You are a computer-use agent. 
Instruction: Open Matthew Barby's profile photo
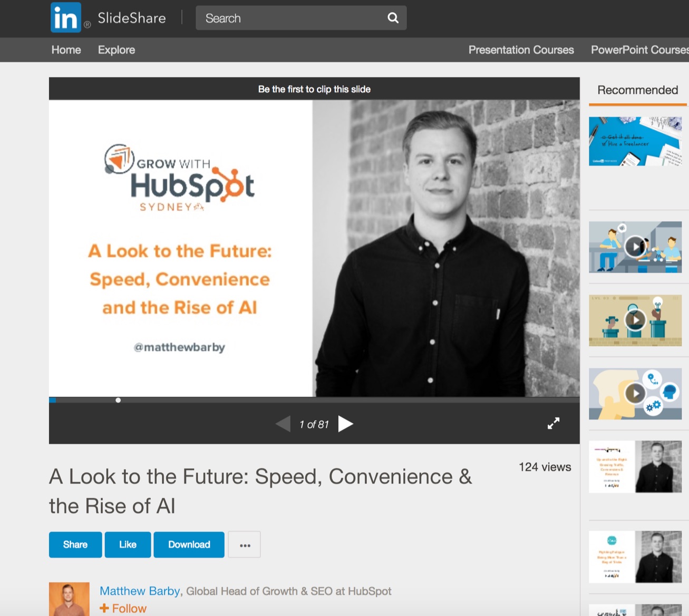pyautogui.click(x=69, y=599)
